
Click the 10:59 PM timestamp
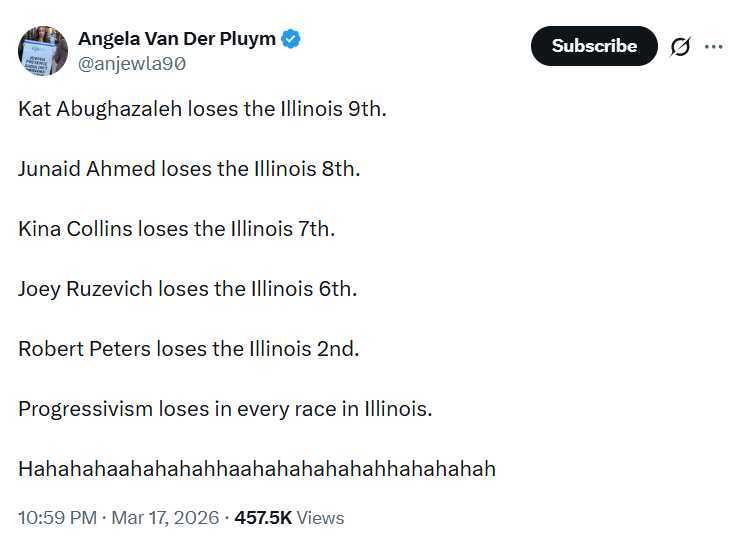click(57, 518)
